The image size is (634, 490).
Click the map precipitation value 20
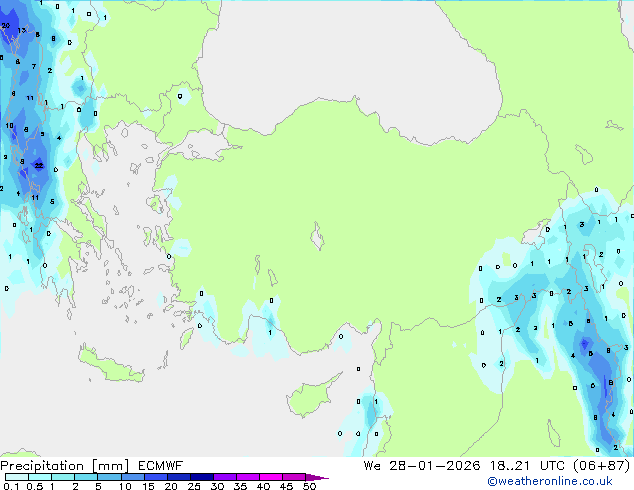[x=6, y=25]
